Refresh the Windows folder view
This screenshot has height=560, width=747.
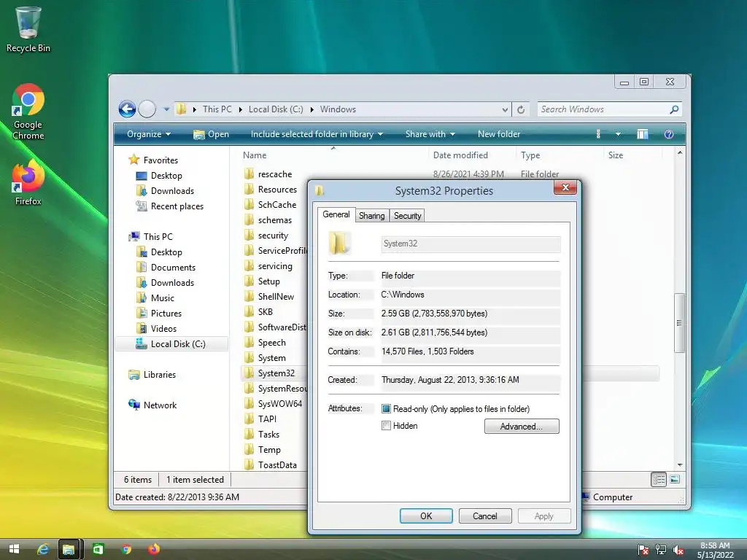click(521, 109)
